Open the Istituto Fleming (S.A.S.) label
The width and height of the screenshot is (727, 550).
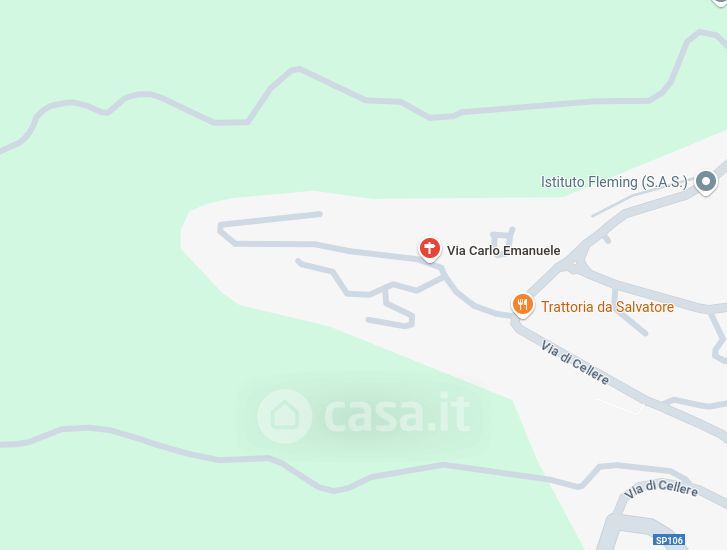[x=614, y=182]
